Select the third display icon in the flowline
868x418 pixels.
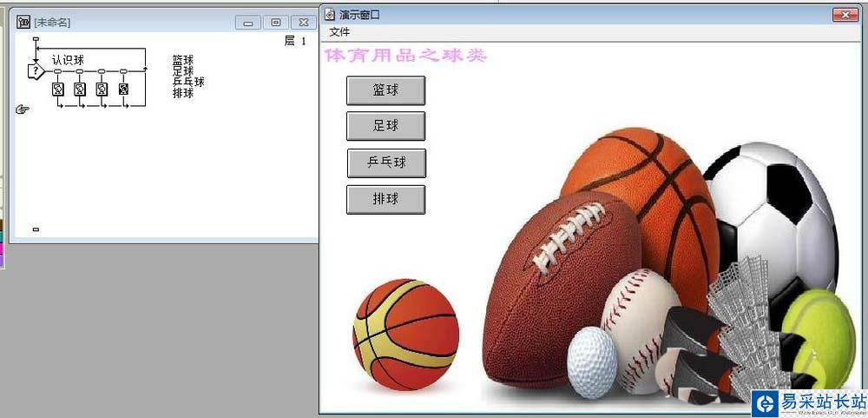pyautogui.click(x=102, y=90)
